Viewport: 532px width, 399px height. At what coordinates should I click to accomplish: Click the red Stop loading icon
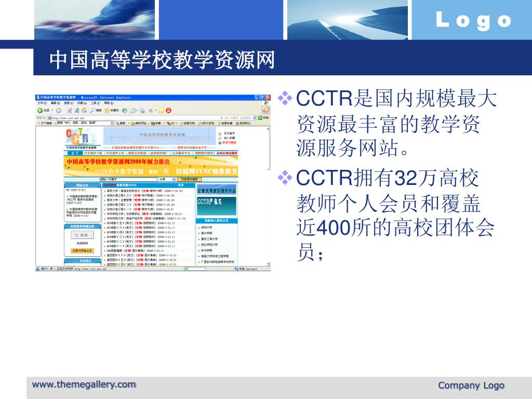pyautogui.click(x=69, y=110)
